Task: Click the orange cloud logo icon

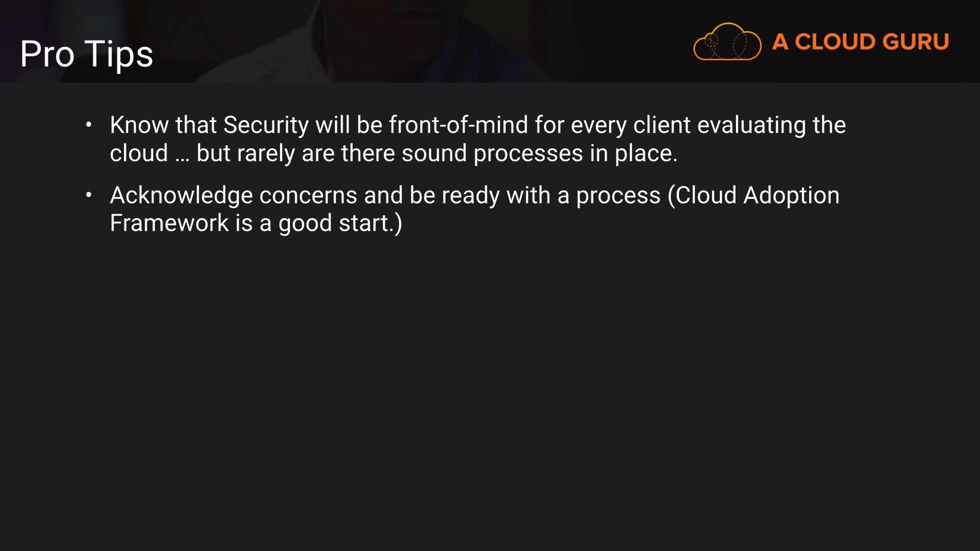Action: coord(727,42)
